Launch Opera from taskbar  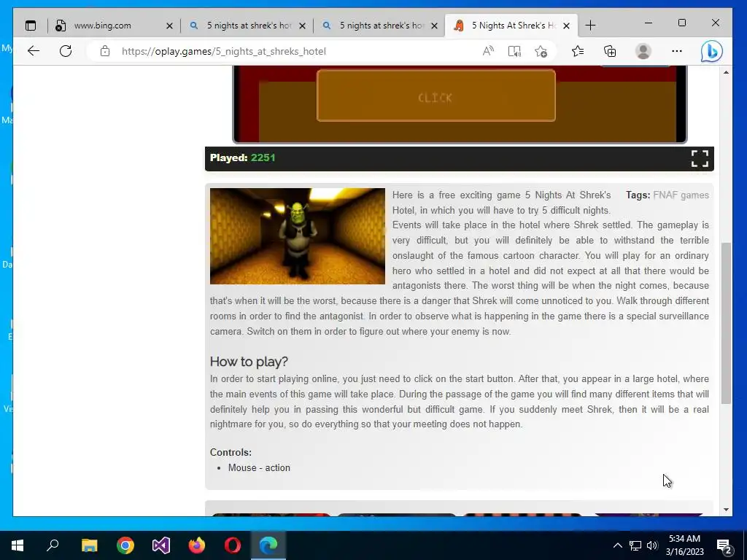233,545
